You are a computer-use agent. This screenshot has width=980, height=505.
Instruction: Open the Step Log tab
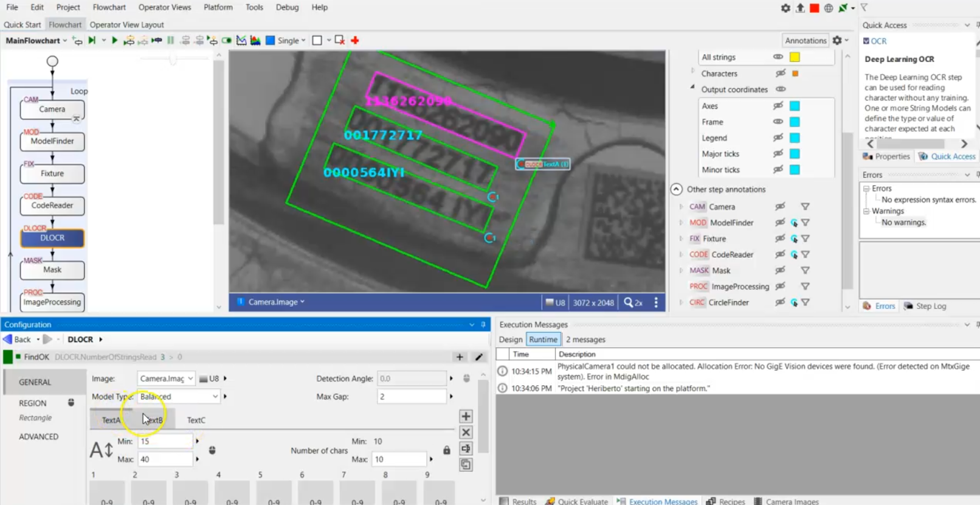pyautogui.click(x=925, y=306)
